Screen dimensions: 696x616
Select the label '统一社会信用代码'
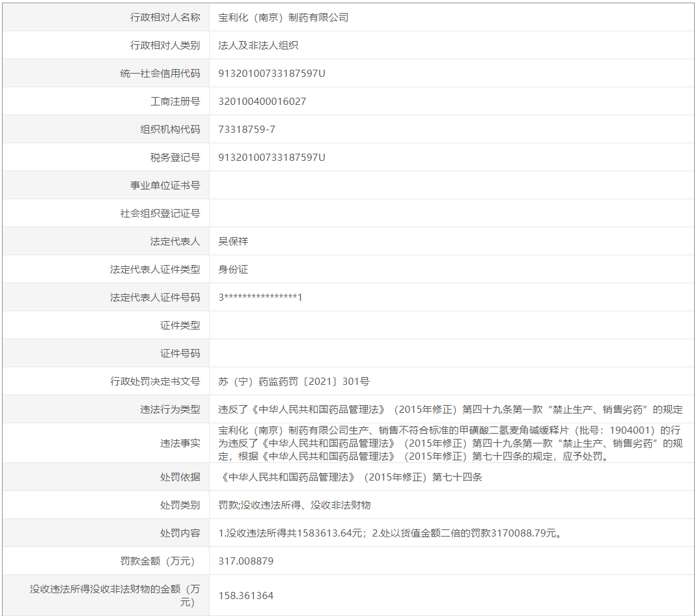(160, 73)
